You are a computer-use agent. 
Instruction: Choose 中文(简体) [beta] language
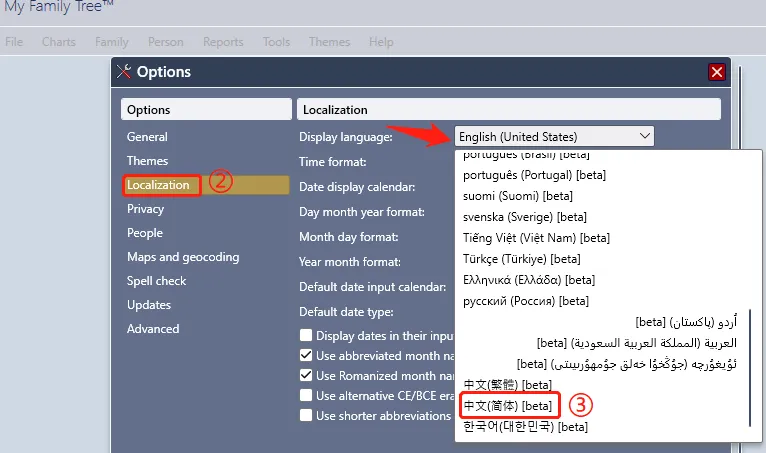(508, 406)
